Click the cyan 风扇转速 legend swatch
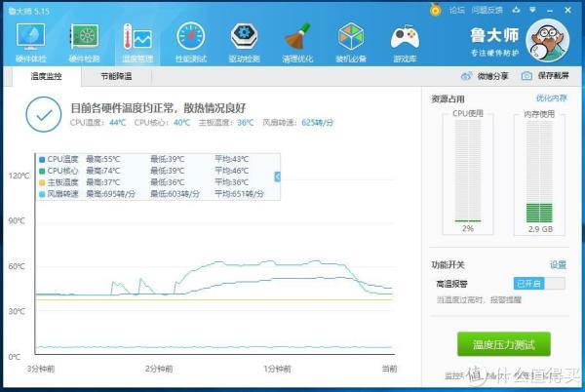Screen dimensions: 585x392 pos(42,194)
